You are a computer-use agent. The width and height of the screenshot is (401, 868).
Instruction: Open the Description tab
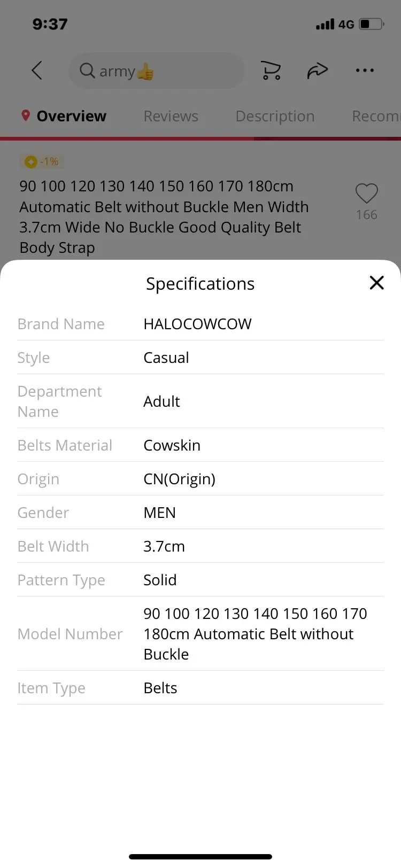tap(275, 116)
